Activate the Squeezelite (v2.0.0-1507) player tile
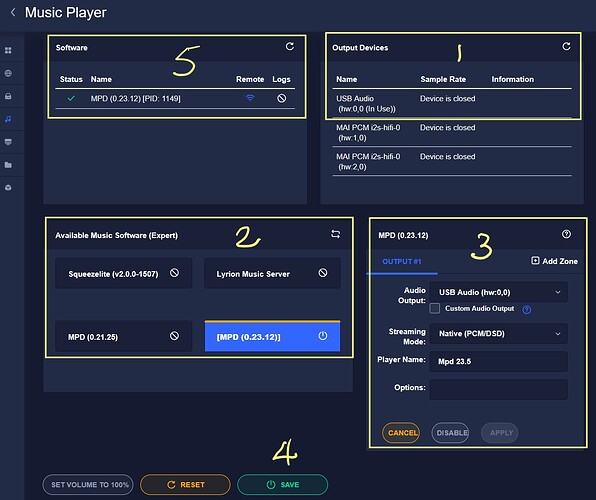The width and height of the screenshot is (596, 500). pos(124,273)
